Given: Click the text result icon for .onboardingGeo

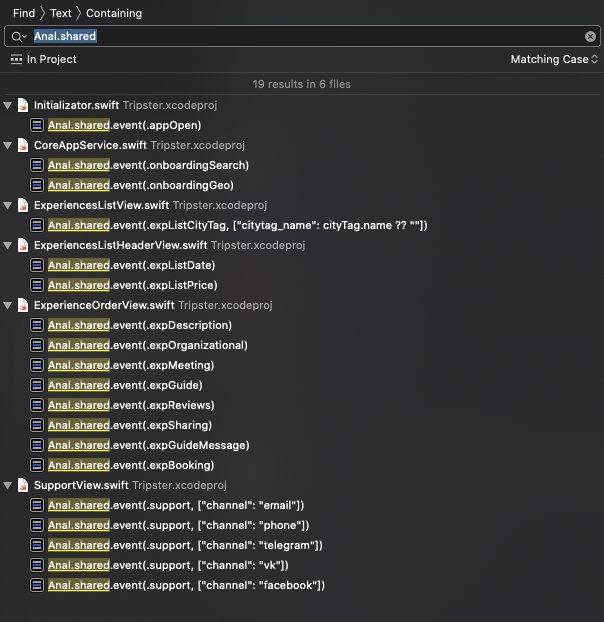Looking at the screenshot, I should [37, 185].
